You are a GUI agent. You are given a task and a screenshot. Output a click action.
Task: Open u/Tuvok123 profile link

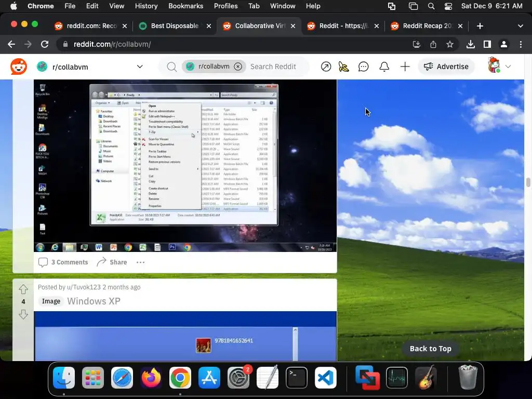pos(84,287)
